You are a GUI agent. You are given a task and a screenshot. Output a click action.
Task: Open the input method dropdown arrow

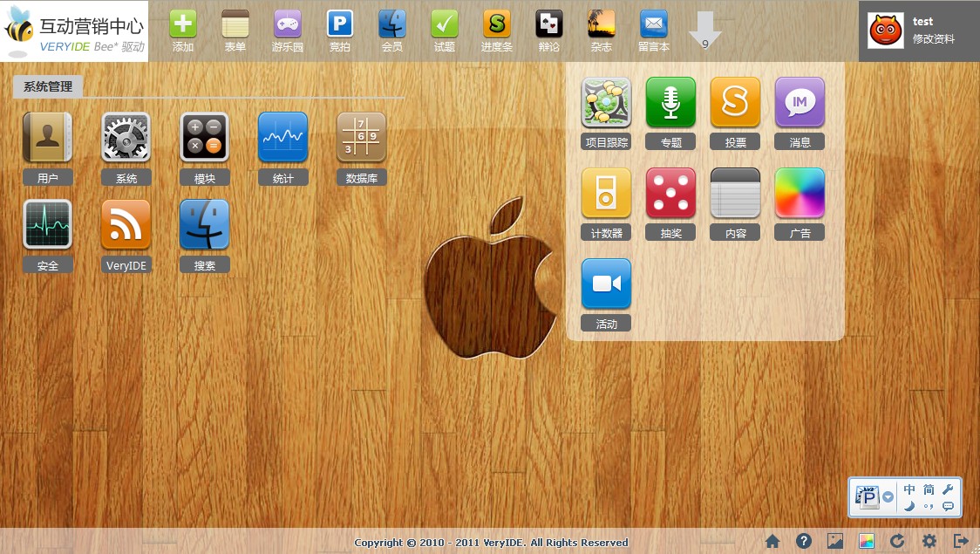point(888,497)
